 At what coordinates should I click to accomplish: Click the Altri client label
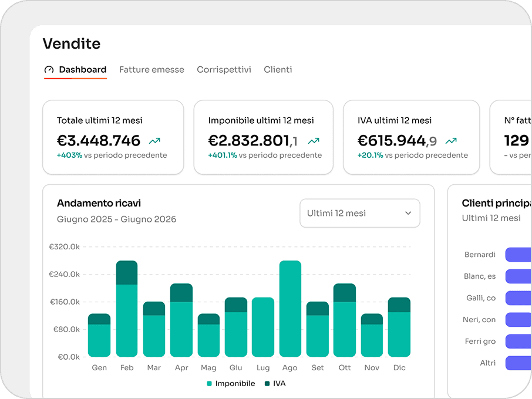(x=488, y=363)
